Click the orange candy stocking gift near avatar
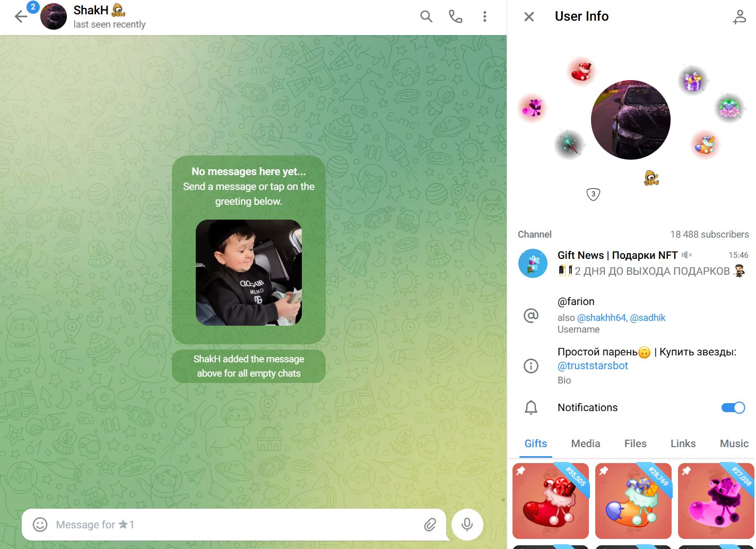 (705, 144)
